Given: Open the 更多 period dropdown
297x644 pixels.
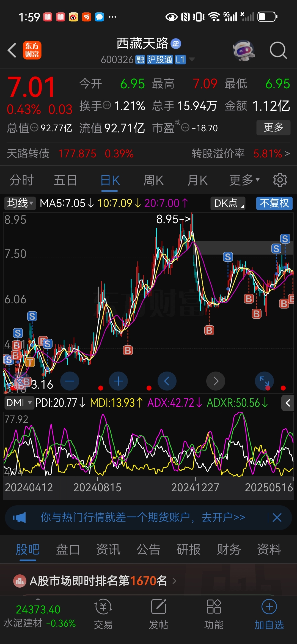Looking at the screenshot, I should click(x=244, y=180).
